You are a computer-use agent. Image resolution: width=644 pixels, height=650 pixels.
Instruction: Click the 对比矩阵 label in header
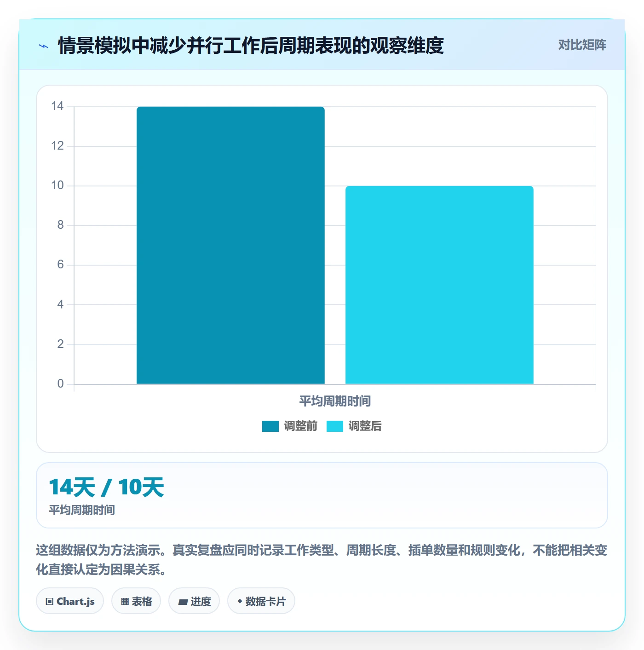582,45
